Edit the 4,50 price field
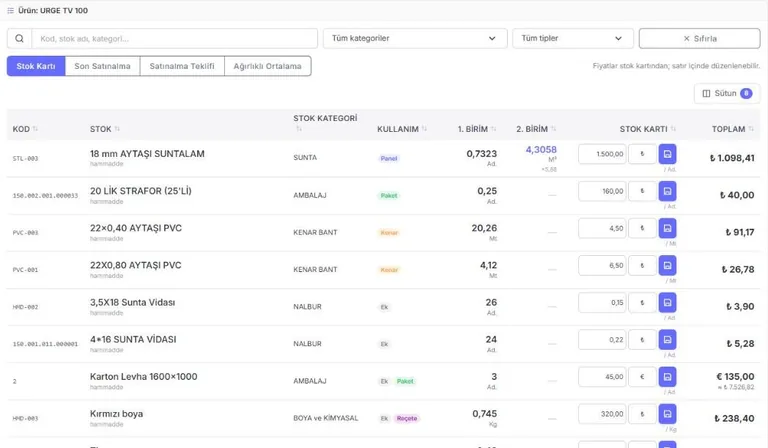Viewport: 768px width, 448px height. pyautogui.click(x=602, y=228)
